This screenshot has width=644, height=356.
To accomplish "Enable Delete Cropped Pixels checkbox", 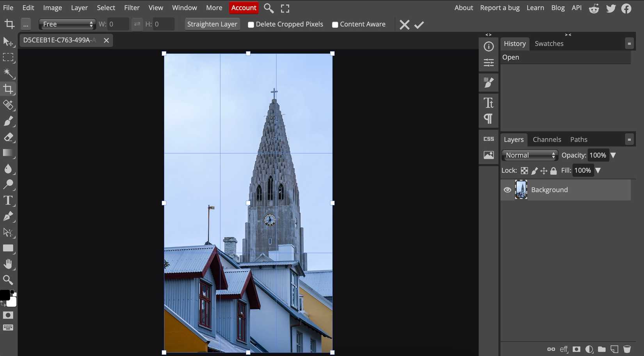I will pos(251,25).
